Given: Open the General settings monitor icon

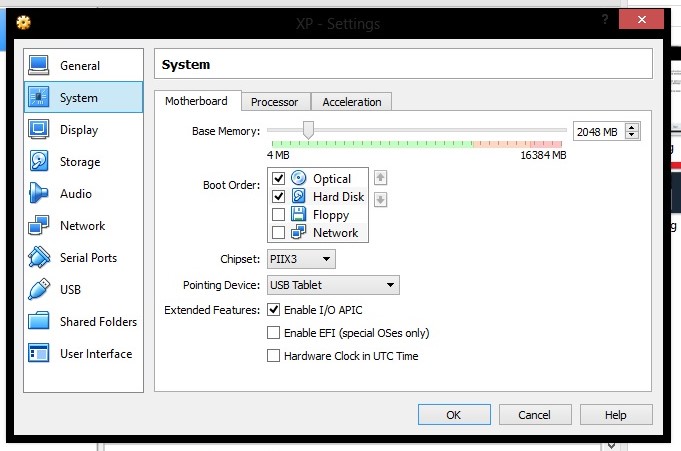Looking at the screenshot, I should tap(39, 66).
